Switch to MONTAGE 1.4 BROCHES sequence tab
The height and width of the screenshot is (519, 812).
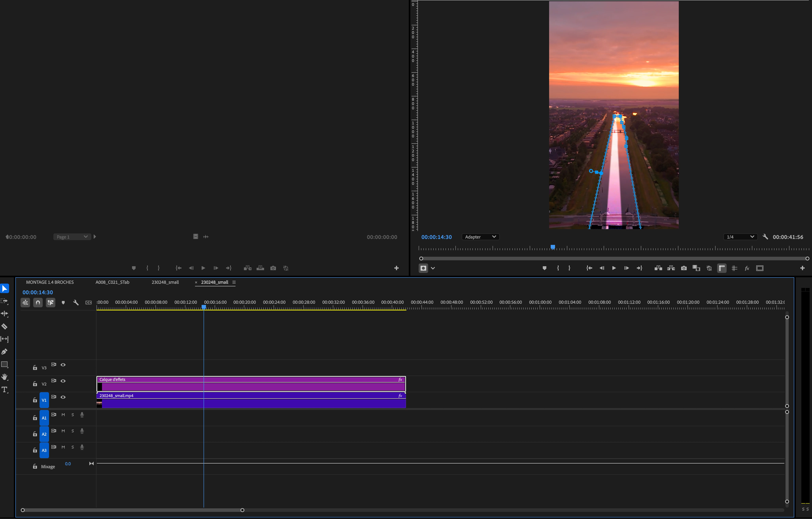[50, 282]
